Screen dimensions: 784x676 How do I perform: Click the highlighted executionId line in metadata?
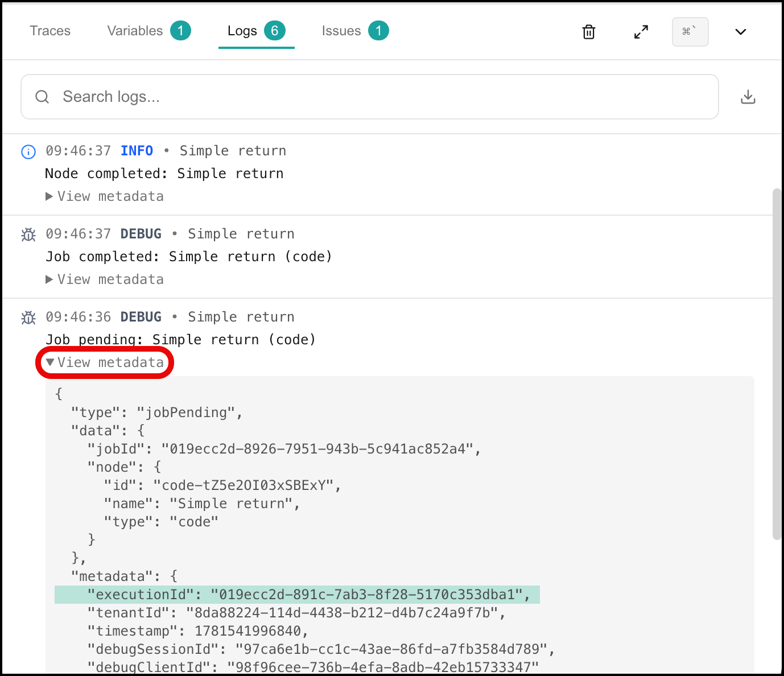pos(297,595)
